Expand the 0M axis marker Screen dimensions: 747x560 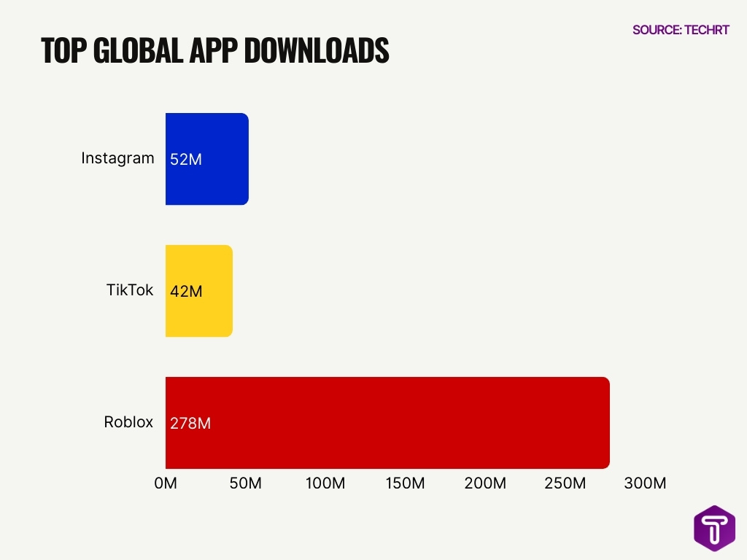coord(166,483)
